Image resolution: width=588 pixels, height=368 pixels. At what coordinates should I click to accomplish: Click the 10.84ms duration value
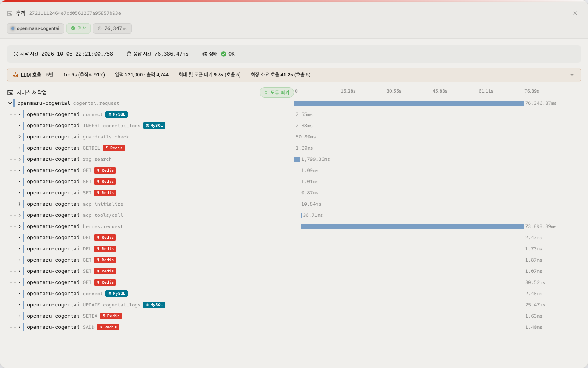pos(311,204)
